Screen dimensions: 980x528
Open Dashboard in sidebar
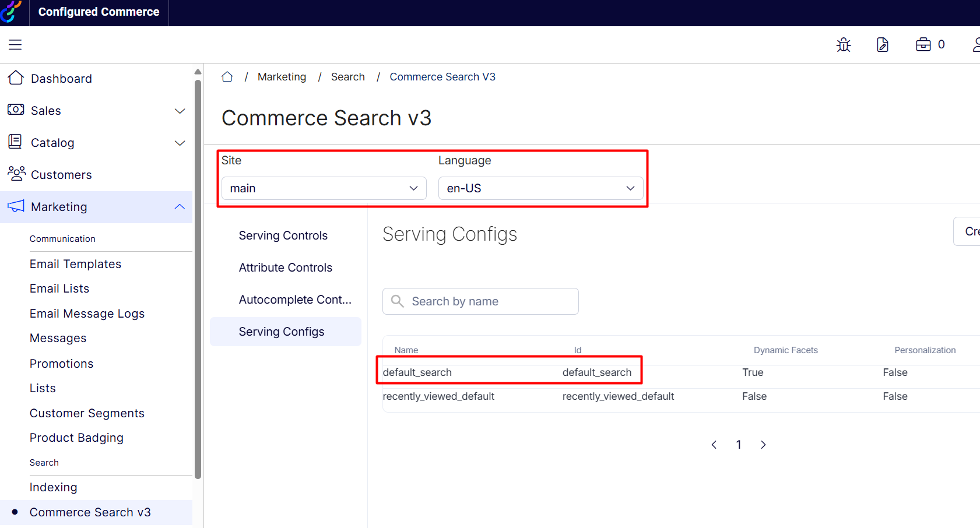[x=61, y=79]
